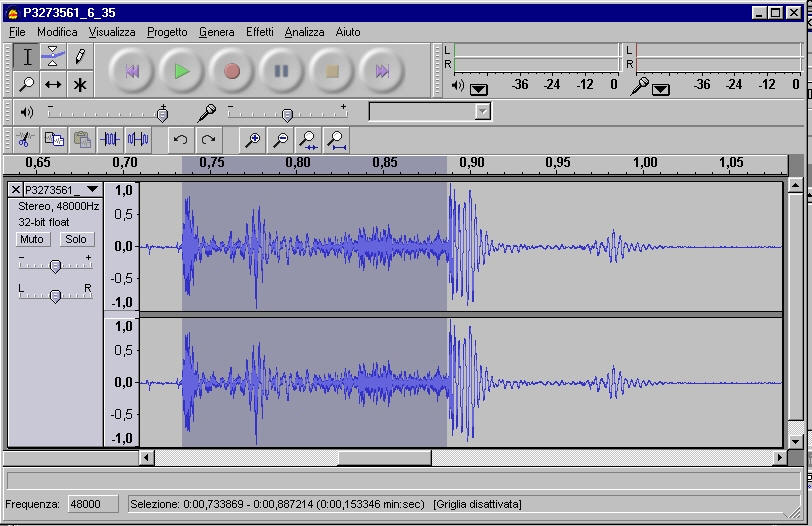
Task: Click the input volume slider handle
Action: coord(287,114)
